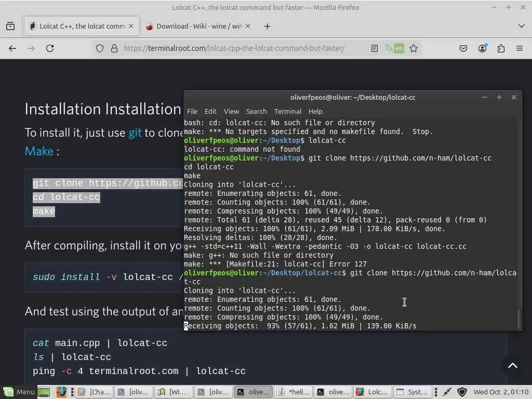Save page to Pocket
The height and width of the screenshot is (399, 532).
[463, 48]
